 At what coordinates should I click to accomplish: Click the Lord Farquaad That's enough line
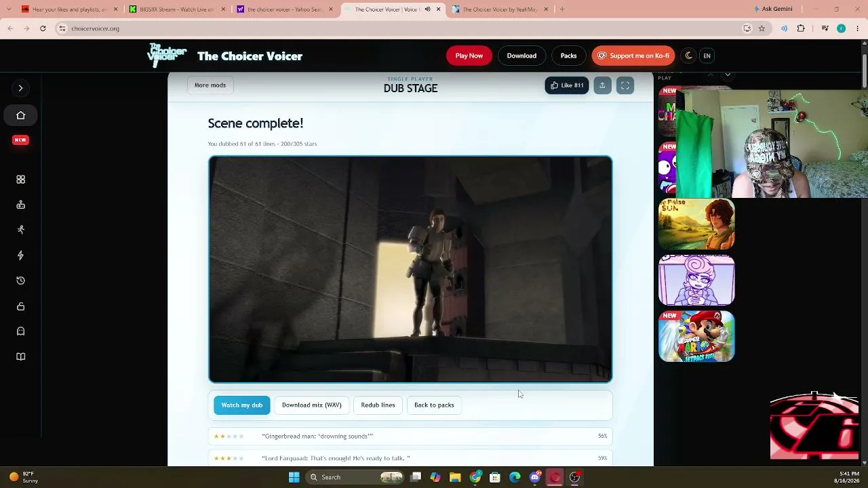pos(410,458)
